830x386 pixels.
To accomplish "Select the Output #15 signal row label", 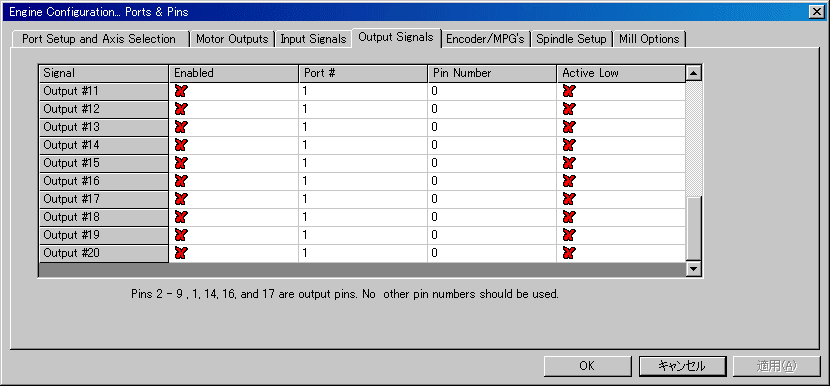I will [x=104, y=163].
